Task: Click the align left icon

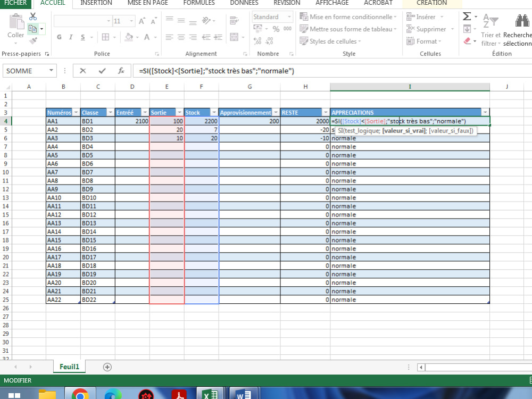Action: click(x=169, y=37)
